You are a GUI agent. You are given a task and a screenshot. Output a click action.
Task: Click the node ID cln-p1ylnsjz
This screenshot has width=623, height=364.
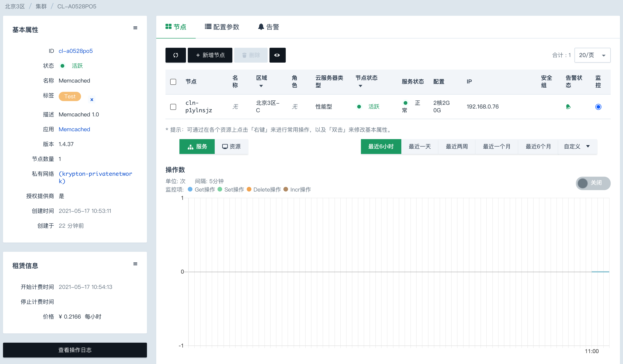[199, 107]
